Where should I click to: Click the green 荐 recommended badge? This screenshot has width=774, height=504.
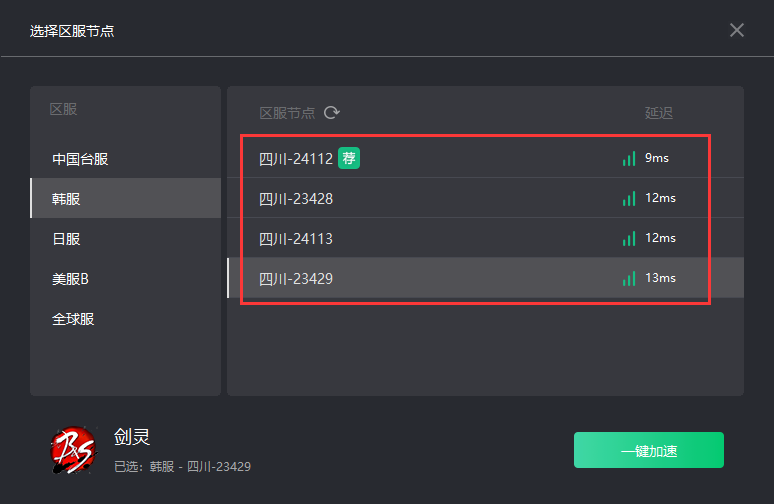click(349, 158)
